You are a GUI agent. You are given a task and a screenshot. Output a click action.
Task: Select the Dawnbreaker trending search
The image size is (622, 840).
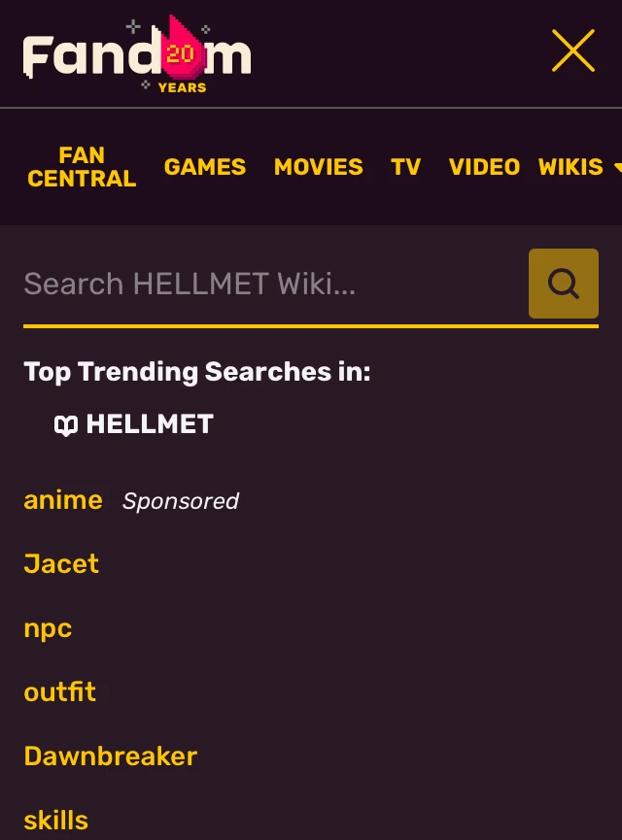coord(110,756)
